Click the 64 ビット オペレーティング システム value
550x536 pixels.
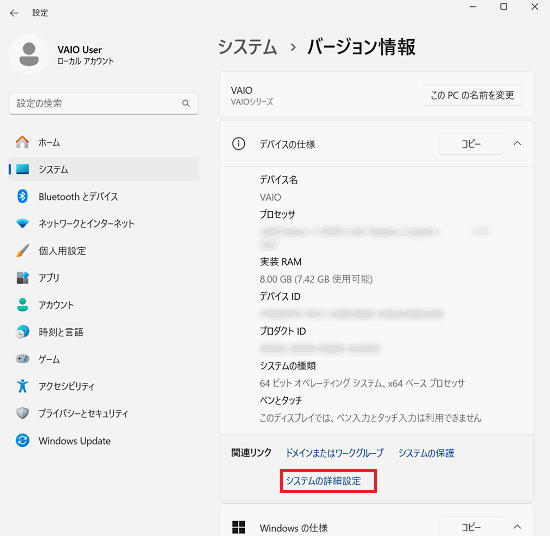[362, 383]
